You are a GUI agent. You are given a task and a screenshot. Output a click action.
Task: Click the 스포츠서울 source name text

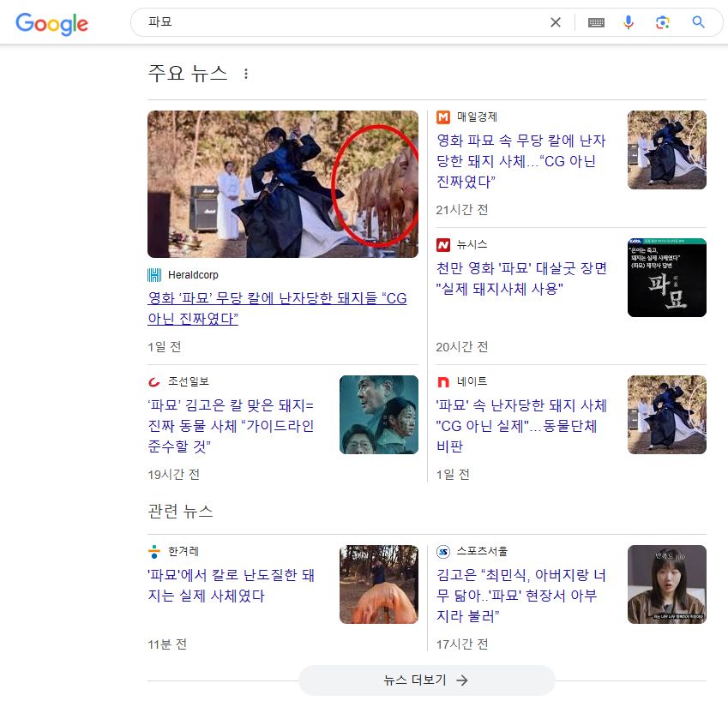click(x=482, y=551)
